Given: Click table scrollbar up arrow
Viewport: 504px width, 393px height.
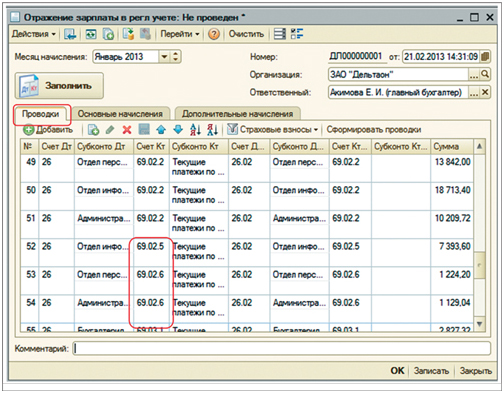Looking at the screenshot, I should 479,146.
